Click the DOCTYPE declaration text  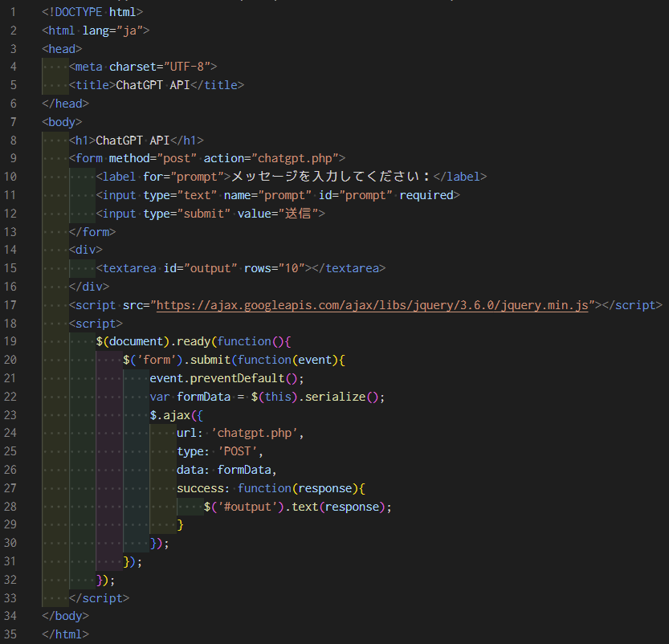92,12
